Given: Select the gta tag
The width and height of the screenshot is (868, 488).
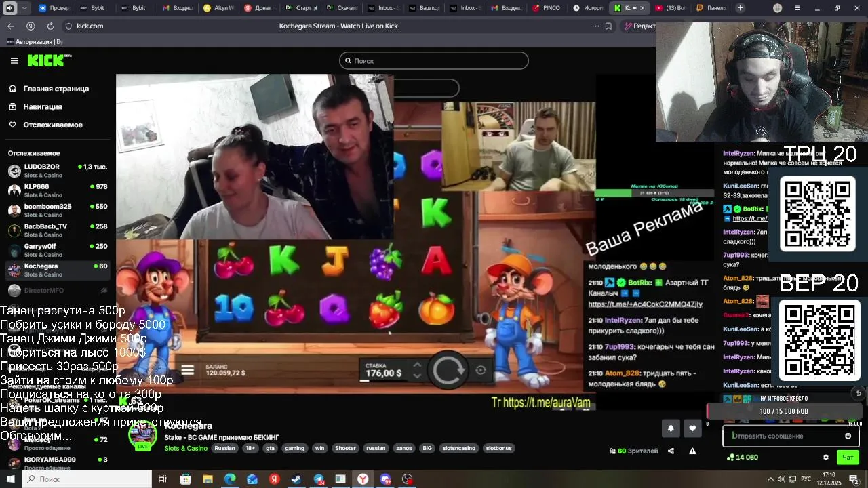Looking at the screenshot, I should 271,448.
